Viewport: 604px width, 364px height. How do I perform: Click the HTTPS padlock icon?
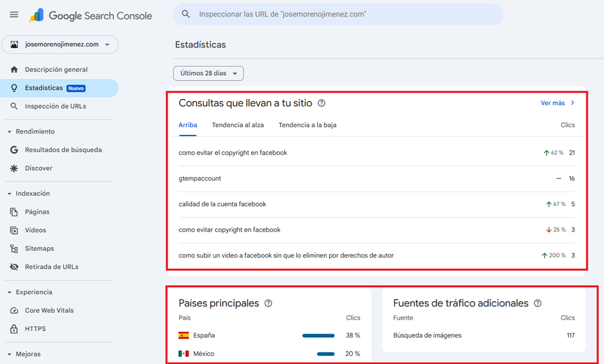pyautogui.click(x=14, y=329)
